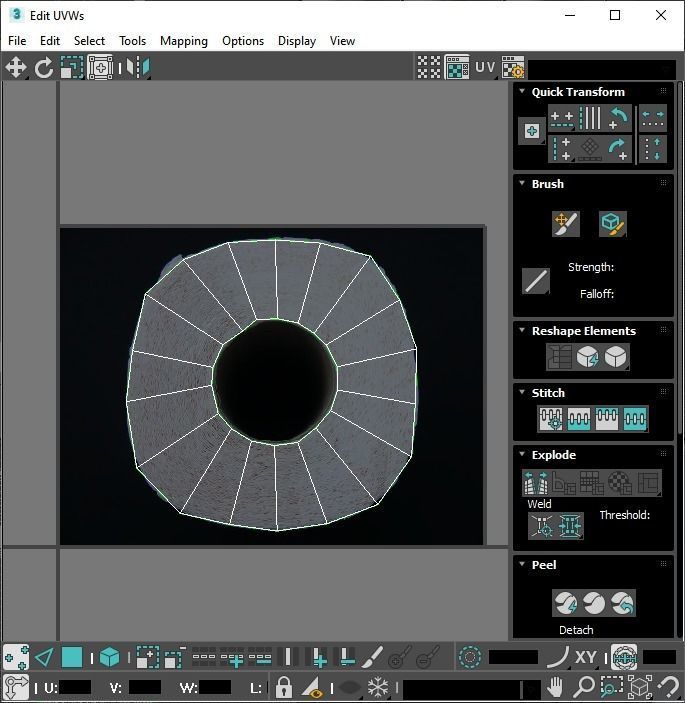This screenshot has width=685, height=703.
Task: Open the Mapping menu
Action: point(184,41)
